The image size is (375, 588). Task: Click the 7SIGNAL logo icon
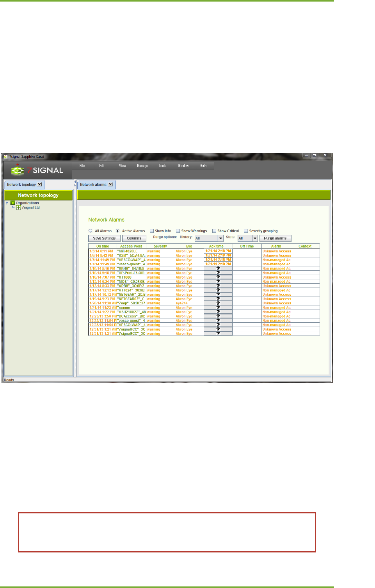tap(18, 170)
